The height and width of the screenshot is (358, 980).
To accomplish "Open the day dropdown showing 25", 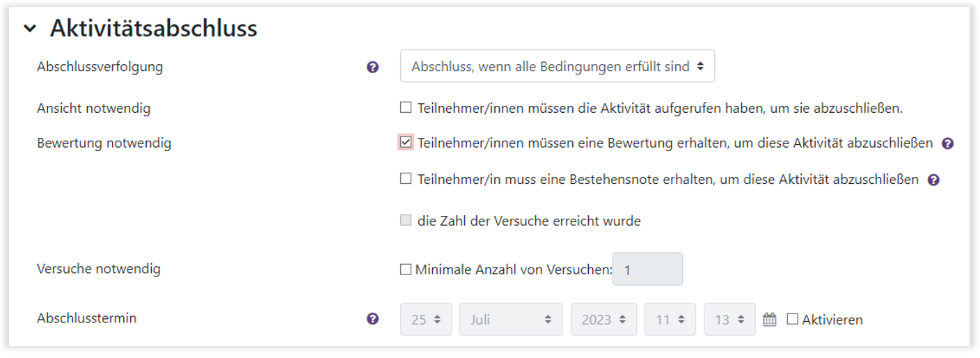I will pyautogui.click(x=426, y=320).
